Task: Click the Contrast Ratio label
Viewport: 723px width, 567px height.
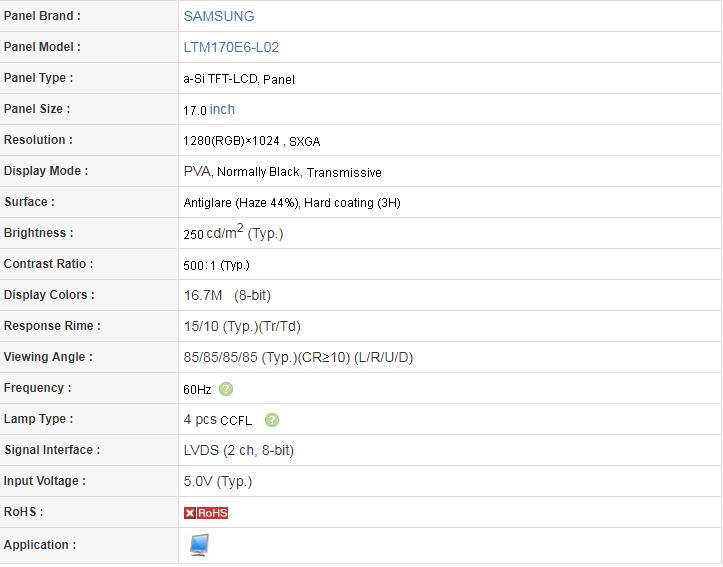Action: 48,264
